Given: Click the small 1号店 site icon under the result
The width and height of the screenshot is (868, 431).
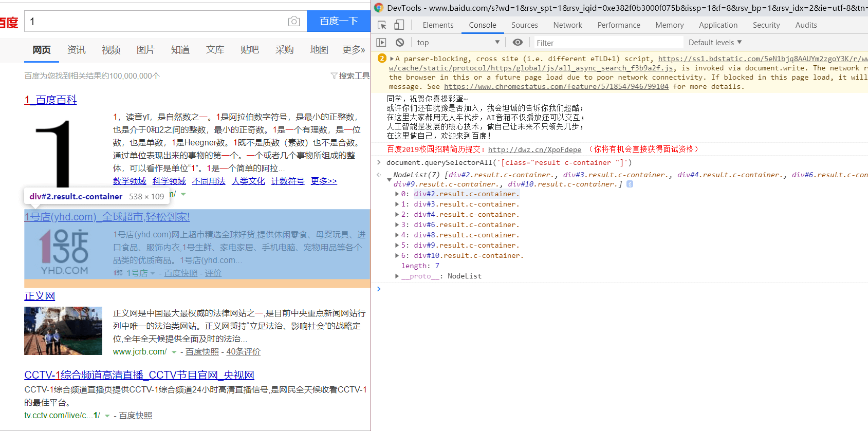Looking at the screenshot, I should point(118,273).
